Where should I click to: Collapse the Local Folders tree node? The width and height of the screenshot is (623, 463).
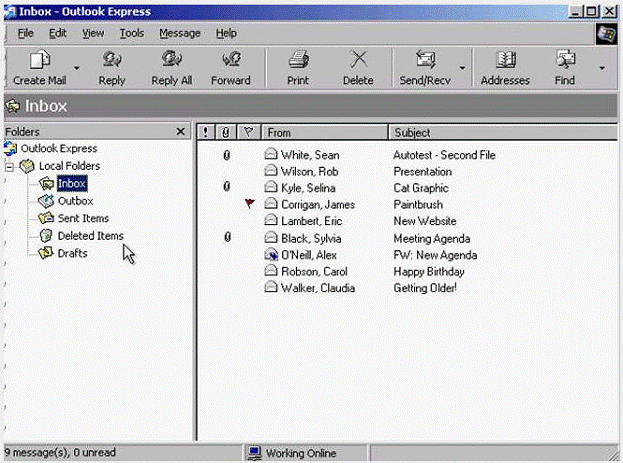[x=9, y=166]
